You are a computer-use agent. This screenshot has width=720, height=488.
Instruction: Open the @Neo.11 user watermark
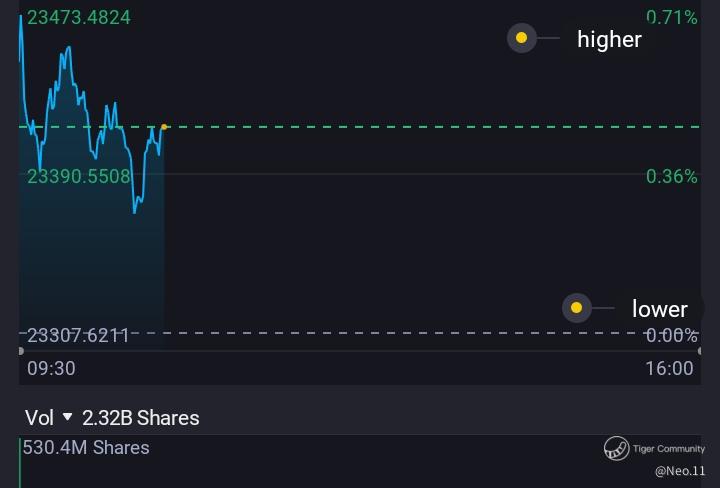pos(680,470)
